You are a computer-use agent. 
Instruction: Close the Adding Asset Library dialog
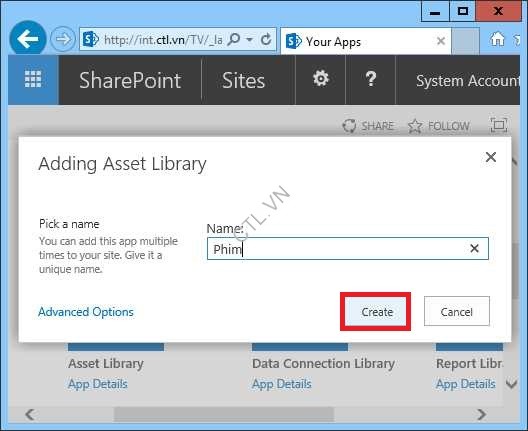tap(491, 157)
